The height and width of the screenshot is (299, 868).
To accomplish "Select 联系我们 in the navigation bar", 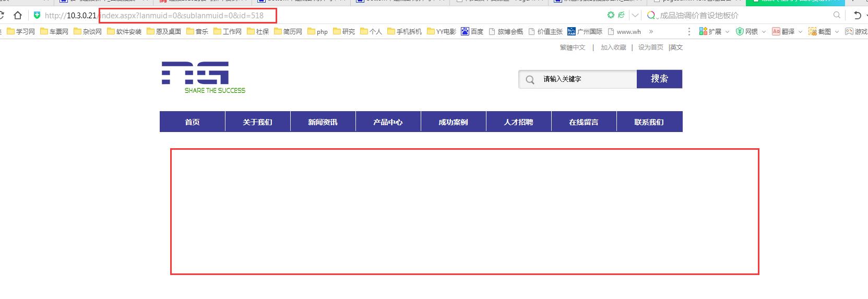I will click(x=649, y=122).
